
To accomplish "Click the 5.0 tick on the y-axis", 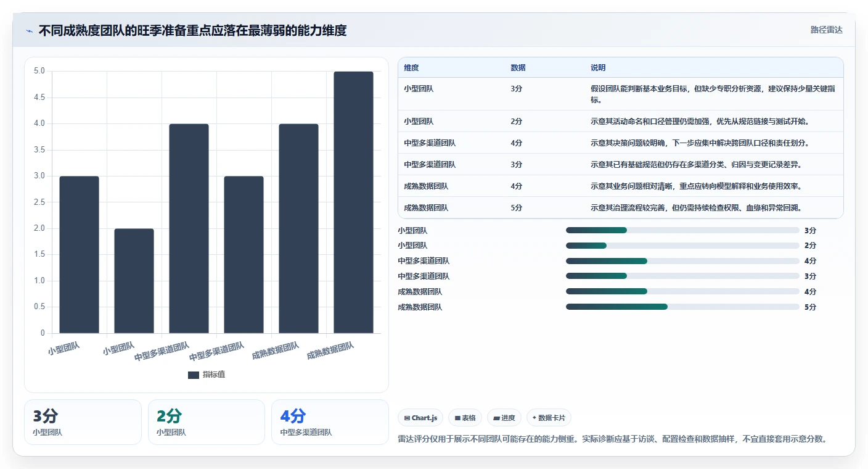I will tap(39, 71).
